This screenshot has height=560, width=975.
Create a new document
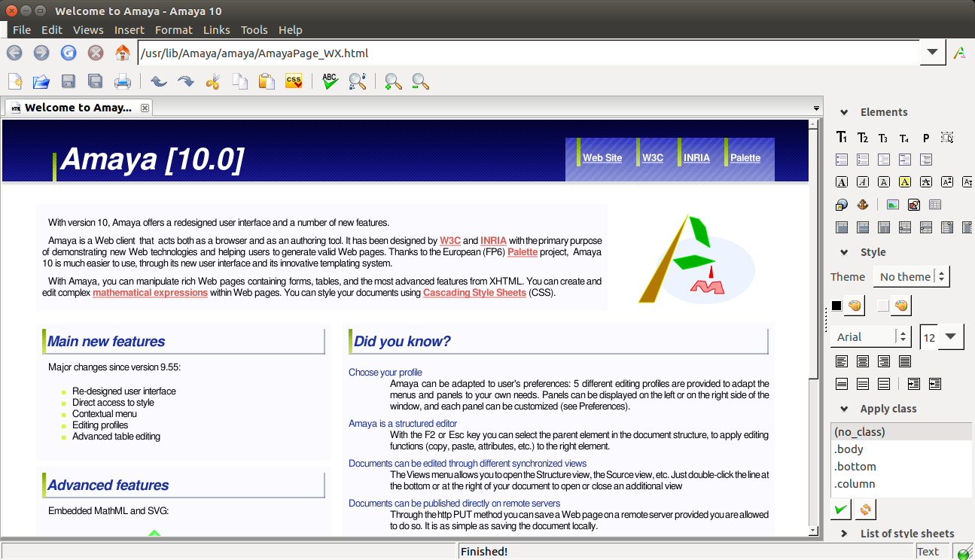click(14, 81)
